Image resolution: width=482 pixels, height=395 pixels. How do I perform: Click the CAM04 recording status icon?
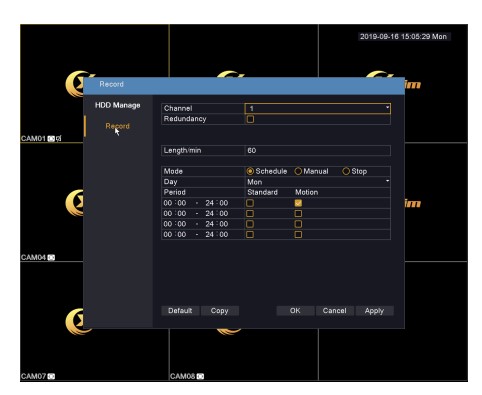[x=51, y=257]
